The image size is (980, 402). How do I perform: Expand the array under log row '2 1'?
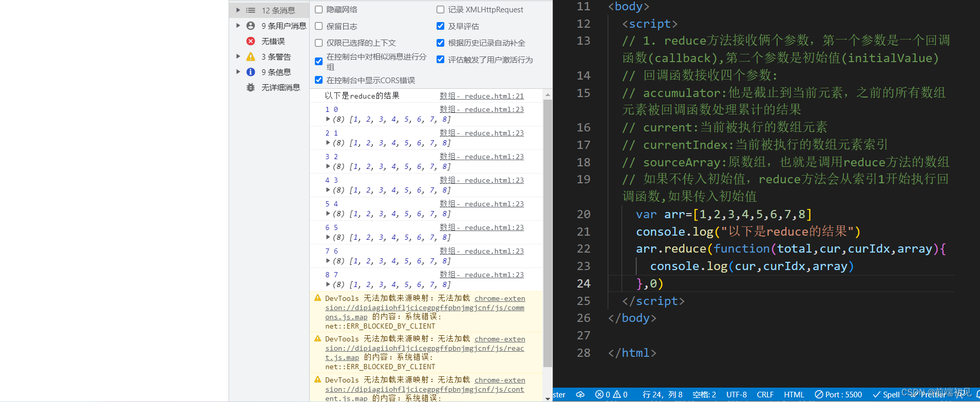click(x=328, y=143)
